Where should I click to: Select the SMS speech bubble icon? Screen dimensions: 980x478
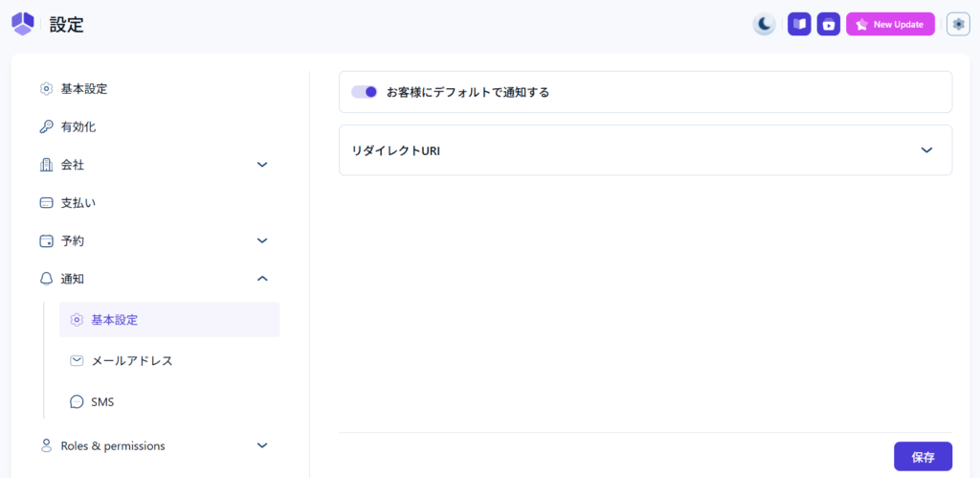77,402
